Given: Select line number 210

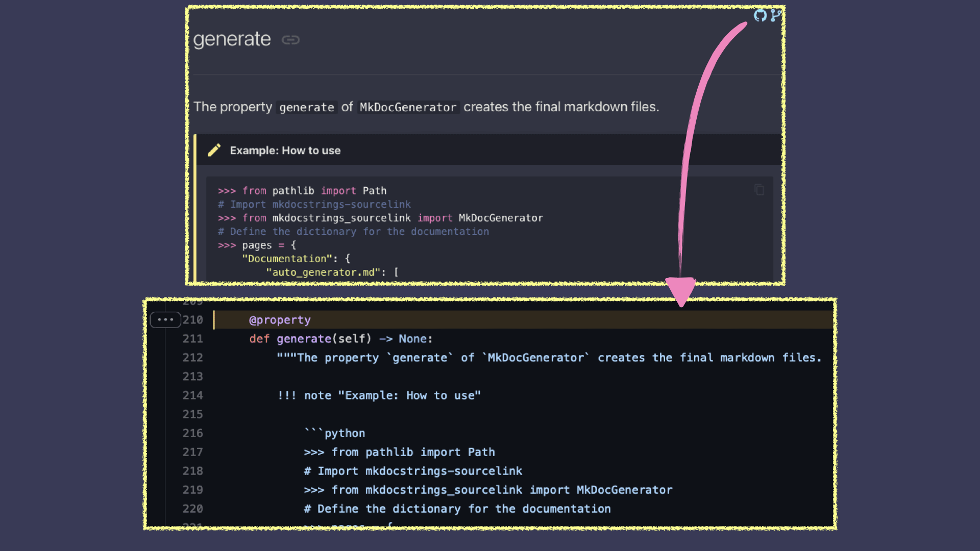Looking at the screenshot, I should click(192, 320).
